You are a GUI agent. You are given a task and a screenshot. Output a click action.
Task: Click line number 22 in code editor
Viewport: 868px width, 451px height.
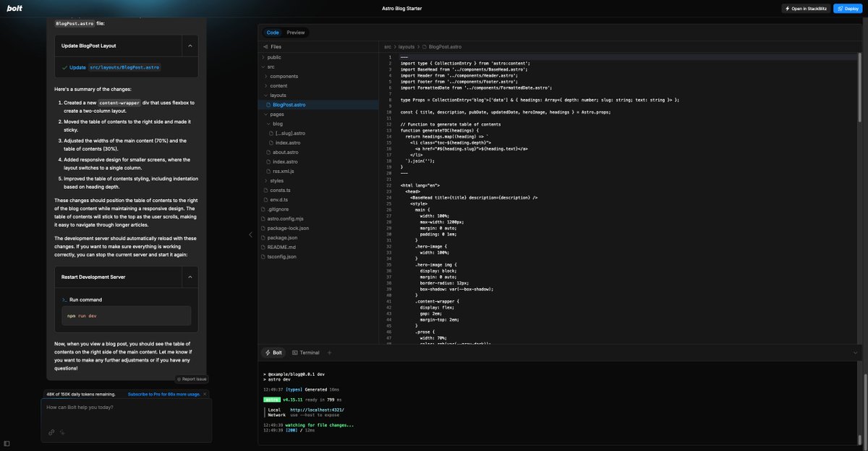point(390,187)
